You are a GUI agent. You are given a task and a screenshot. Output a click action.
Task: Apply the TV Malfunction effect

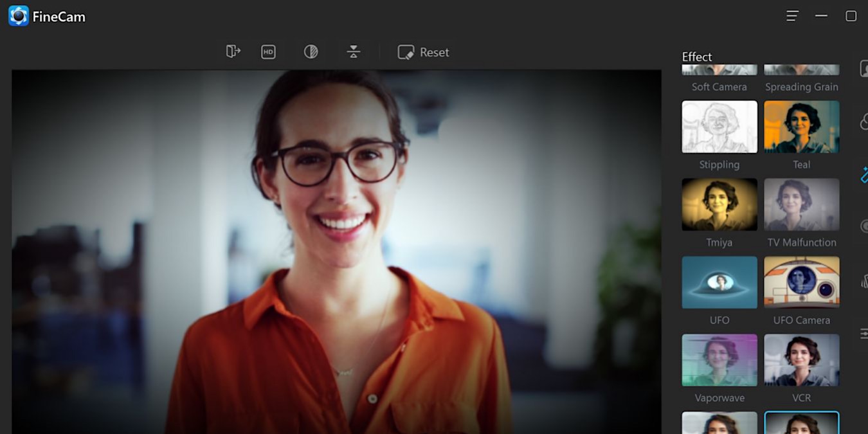point(801,204)
